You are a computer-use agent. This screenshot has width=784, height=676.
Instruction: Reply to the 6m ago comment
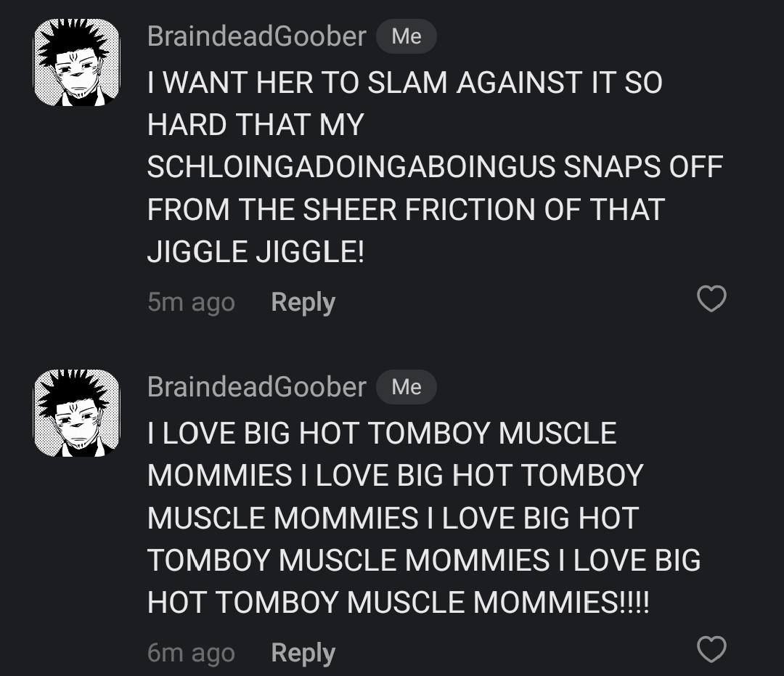tap(303, 653)
